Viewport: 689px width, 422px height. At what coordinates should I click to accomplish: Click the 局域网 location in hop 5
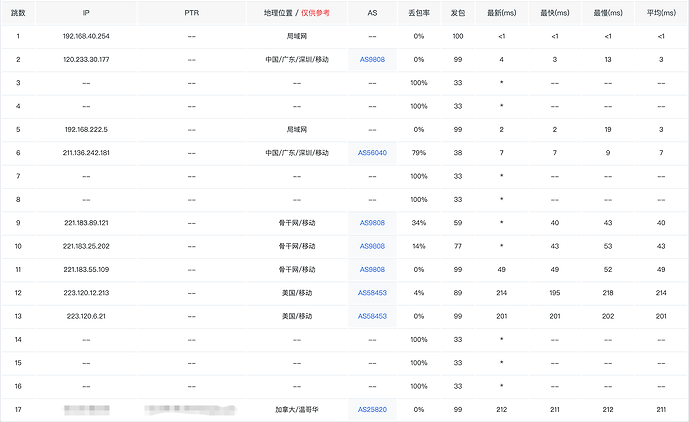297,129
